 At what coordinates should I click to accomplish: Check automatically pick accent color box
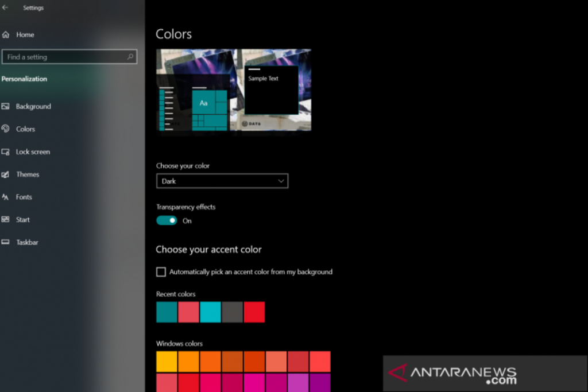(161, 272)
